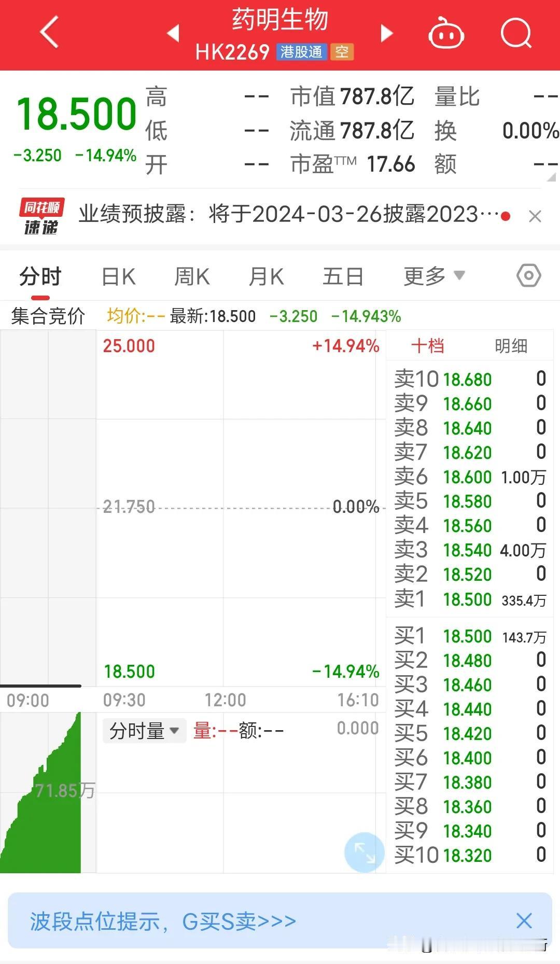Viewport: 560px width, 964px height.
Task: Go to next stock with right triangle
Action: [386, 33]
